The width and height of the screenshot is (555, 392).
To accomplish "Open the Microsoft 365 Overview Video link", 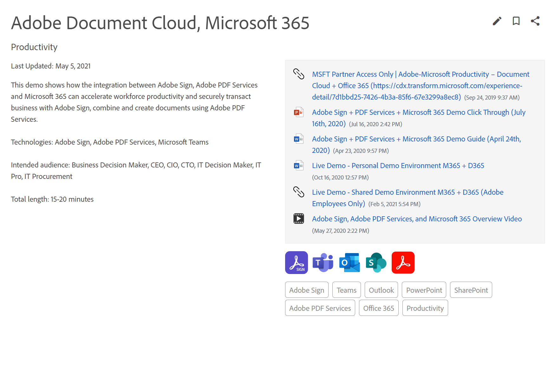I will pos(417,219).
